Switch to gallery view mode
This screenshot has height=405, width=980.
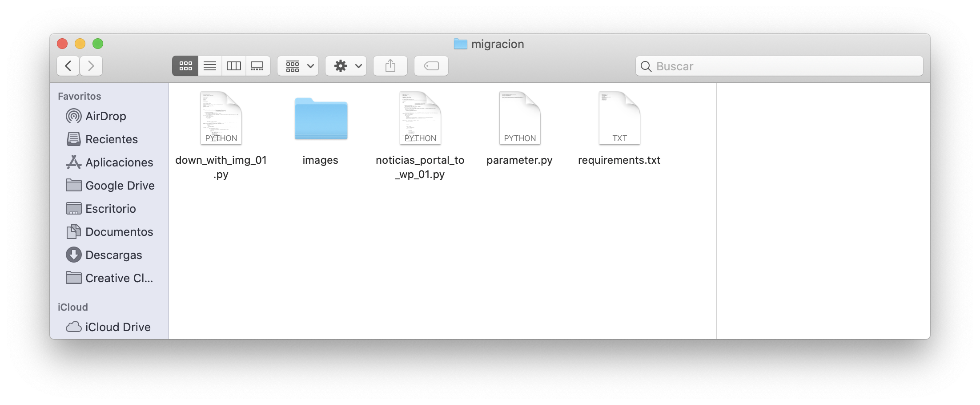[257, 66]
